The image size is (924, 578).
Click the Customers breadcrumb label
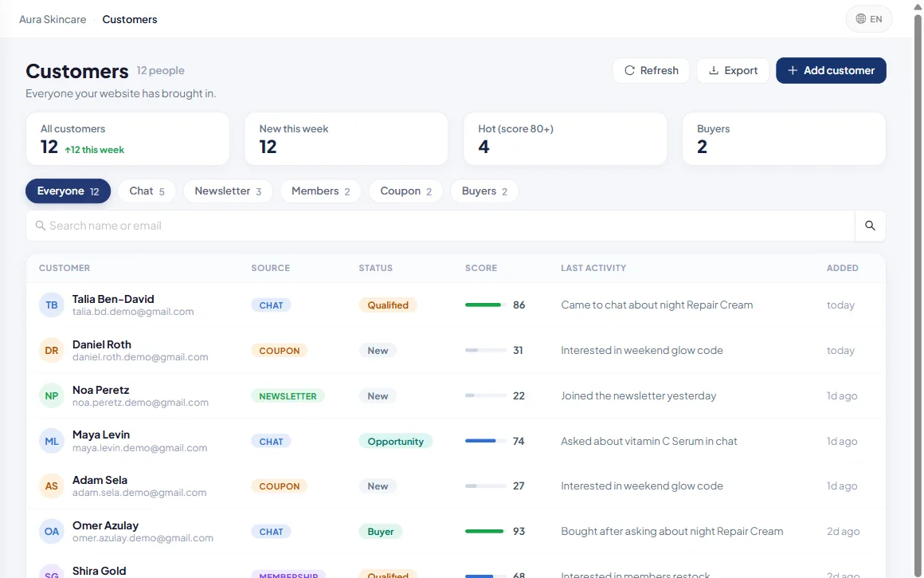coord(130,19)
